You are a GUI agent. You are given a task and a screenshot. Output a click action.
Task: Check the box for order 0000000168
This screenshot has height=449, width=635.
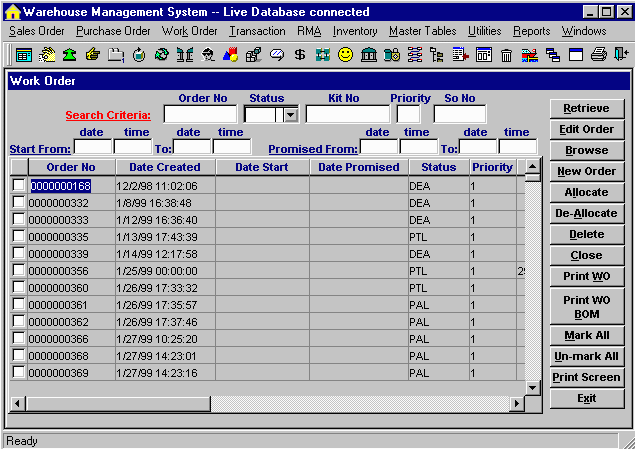click(x=18, y=186)
